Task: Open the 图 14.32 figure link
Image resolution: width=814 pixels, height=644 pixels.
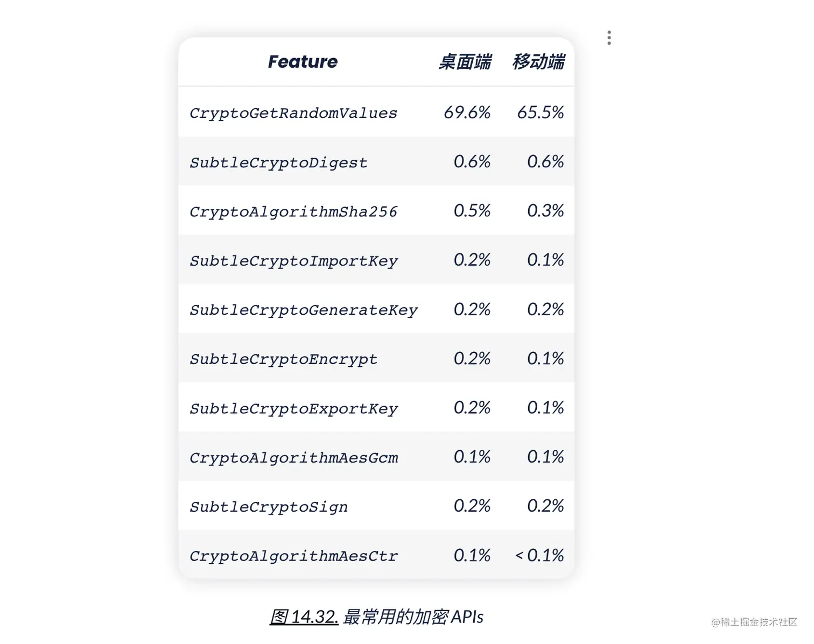Action: click(x=304, y=617)
